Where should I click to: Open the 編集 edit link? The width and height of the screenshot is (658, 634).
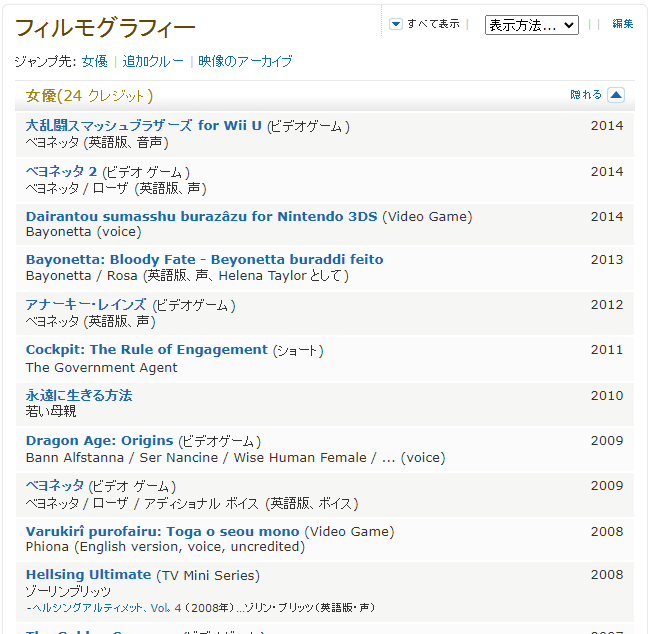coord(622,24)
